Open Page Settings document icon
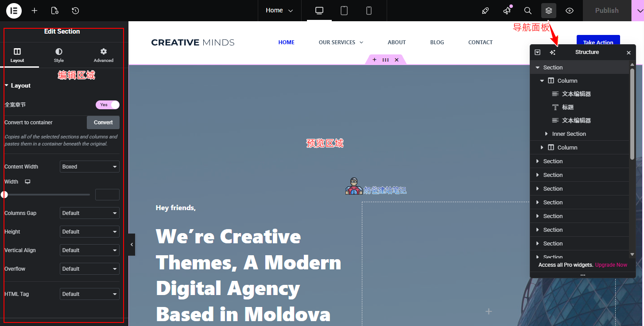This screenshot has height=326, width=644. coord(54,10)
